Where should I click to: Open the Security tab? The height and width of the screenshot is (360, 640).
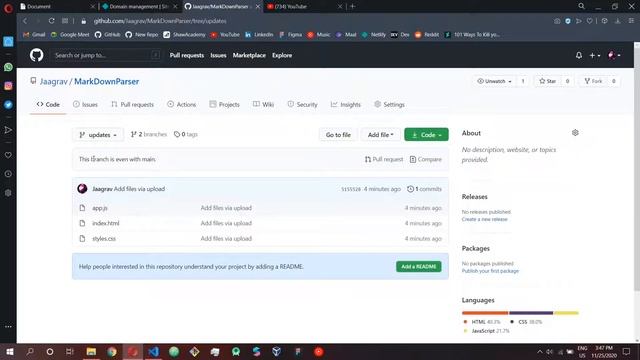click(x=302, y=104)
